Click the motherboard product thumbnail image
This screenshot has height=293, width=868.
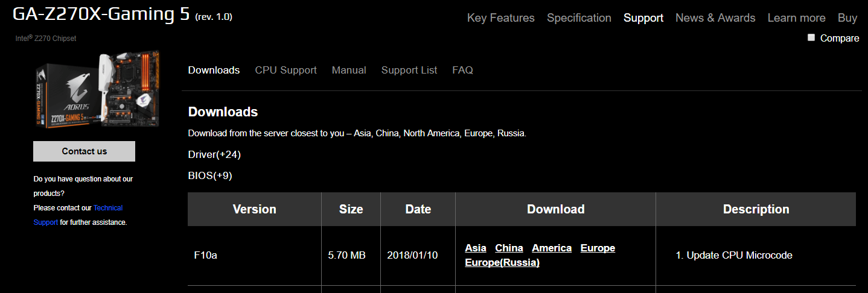(x=97, y=89)
